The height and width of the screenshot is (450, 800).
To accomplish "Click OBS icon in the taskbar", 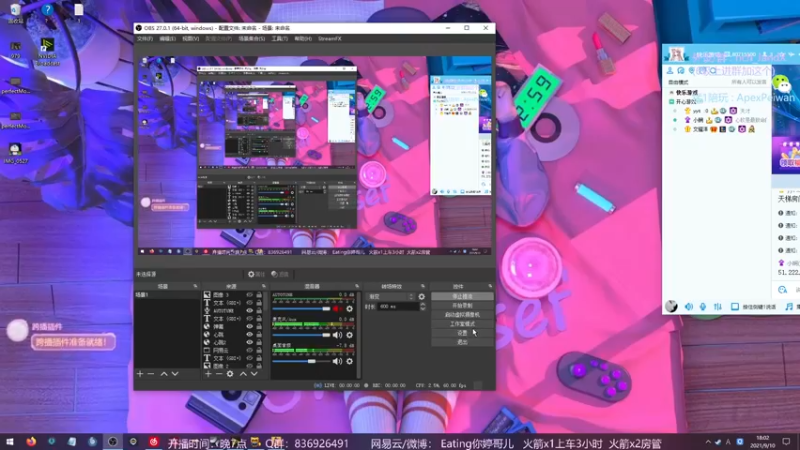I will pos(113,441).
